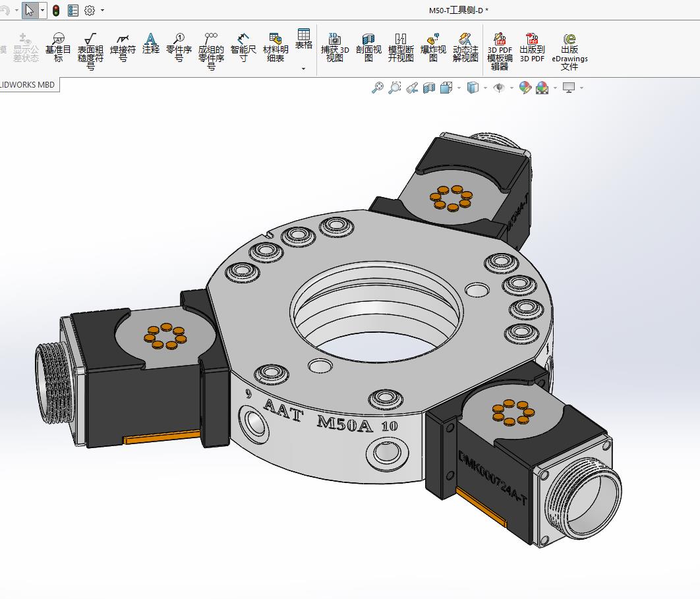Screen dimensions: 700x599
Task: Click the 基准目标 datum target tool
Action: click(x=58, y=47)
